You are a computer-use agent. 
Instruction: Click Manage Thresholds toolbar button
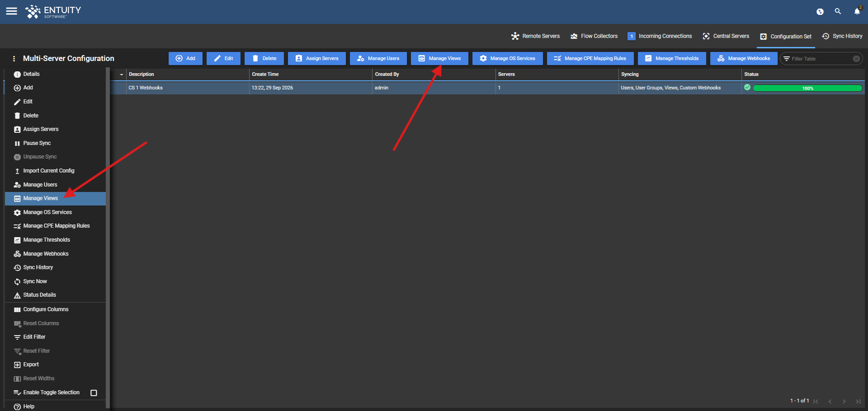tap(671, 58)
